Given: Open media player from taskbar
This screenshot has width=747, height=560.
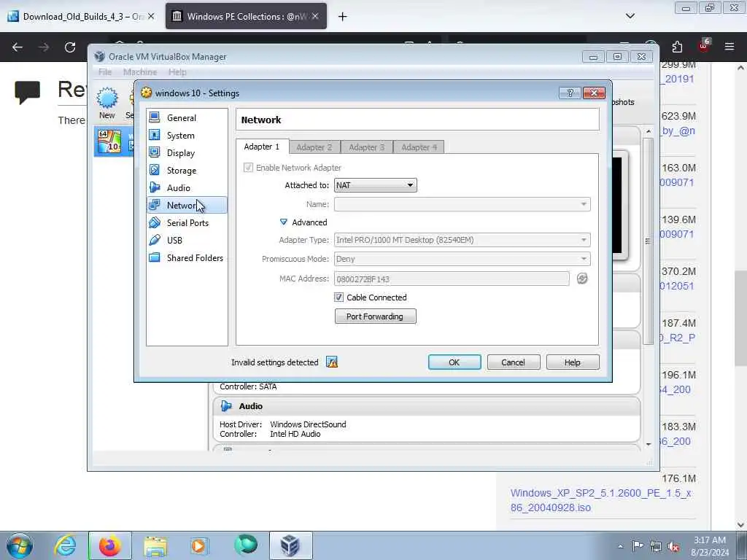Looking at the screenshot, I should tap(199, 545).
